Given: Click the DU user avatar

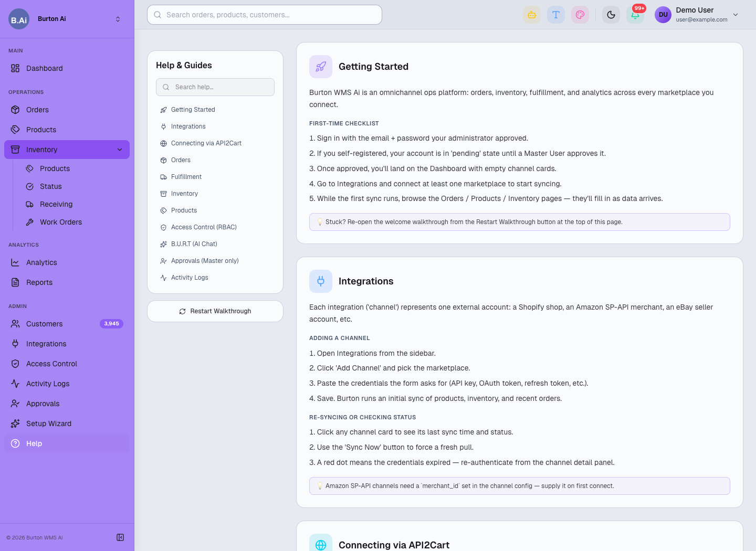Looking at the screenshot, I should [x=663, y=15].
